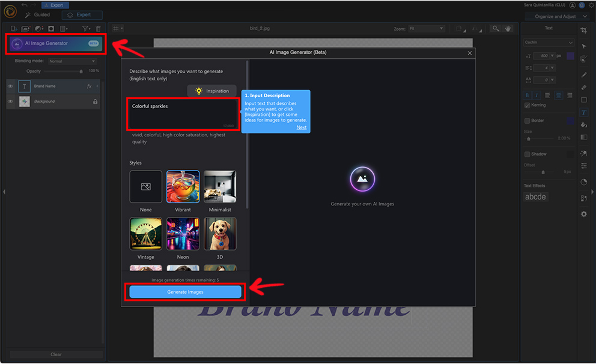Open the Cochin font dropdown
This screenshot has height=364, width=596.
click(549, 41)
